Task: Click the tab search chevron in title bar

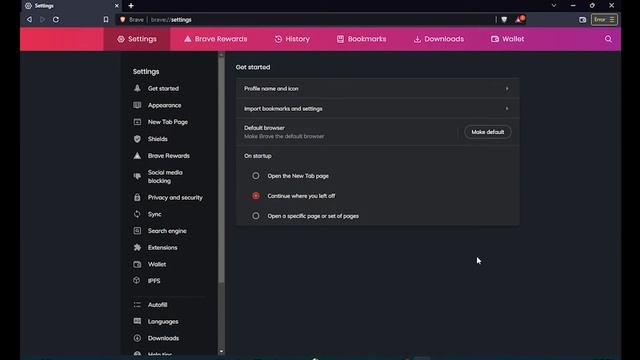Action: pos(554,6)
